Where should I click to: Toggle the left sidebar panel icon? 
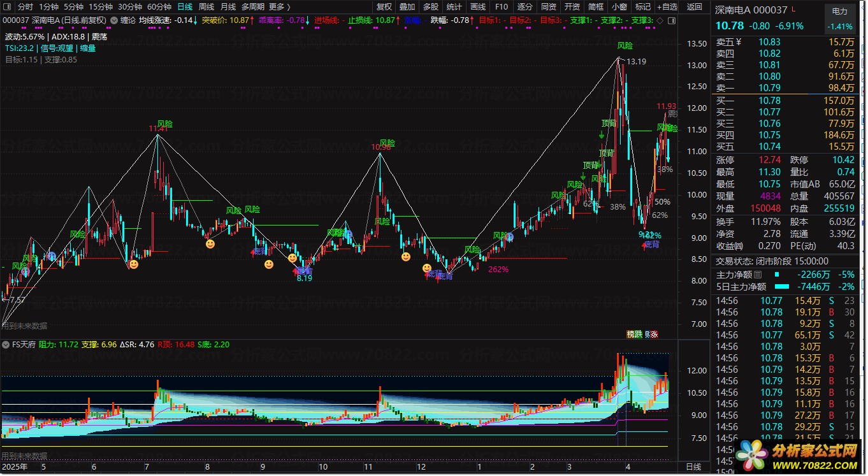tap(8, 7)
